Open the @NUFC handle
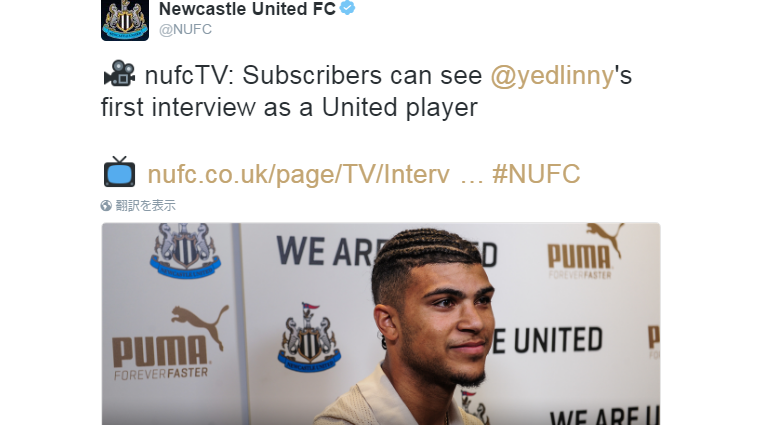 click(x=185, y=30)
